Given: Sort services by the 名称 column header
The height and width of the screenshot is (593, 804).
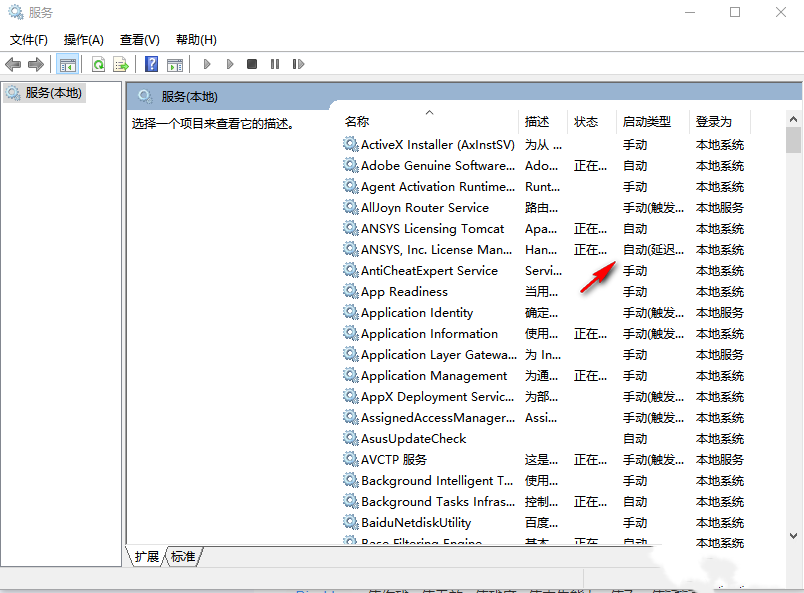Looking at the screenshot, I should [357, 122].
